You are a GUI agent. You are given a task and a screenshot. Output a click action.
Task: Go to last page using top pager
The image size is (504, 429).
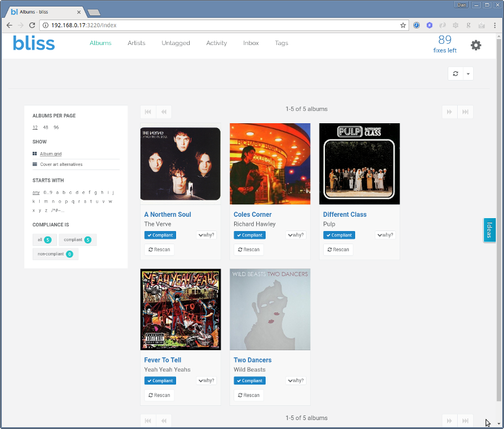[x=465, y=112]
